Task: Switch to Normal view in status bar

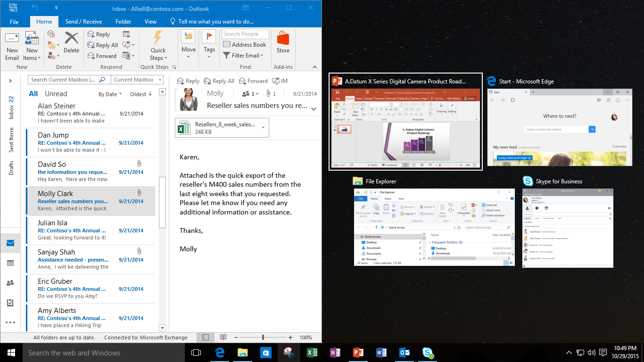Action: pos(206,337)
